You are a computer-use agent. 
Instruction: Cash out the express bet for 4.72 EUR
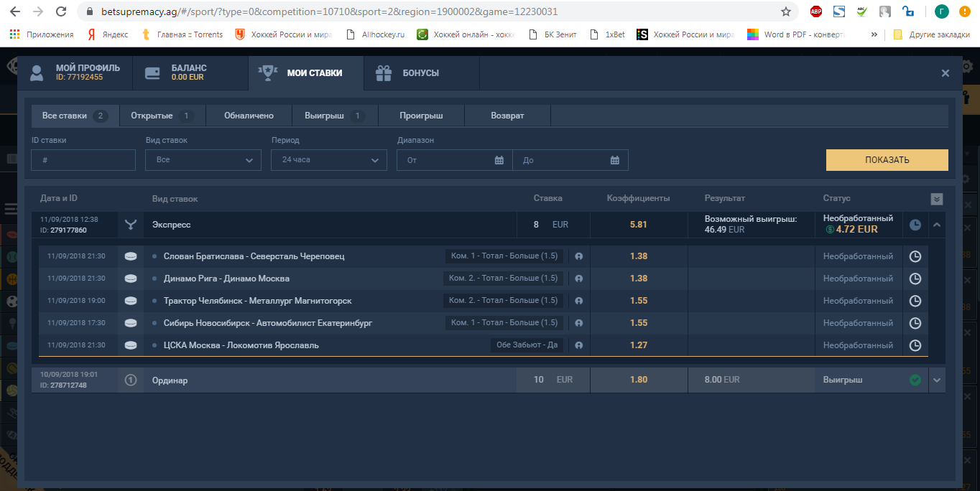851,230
